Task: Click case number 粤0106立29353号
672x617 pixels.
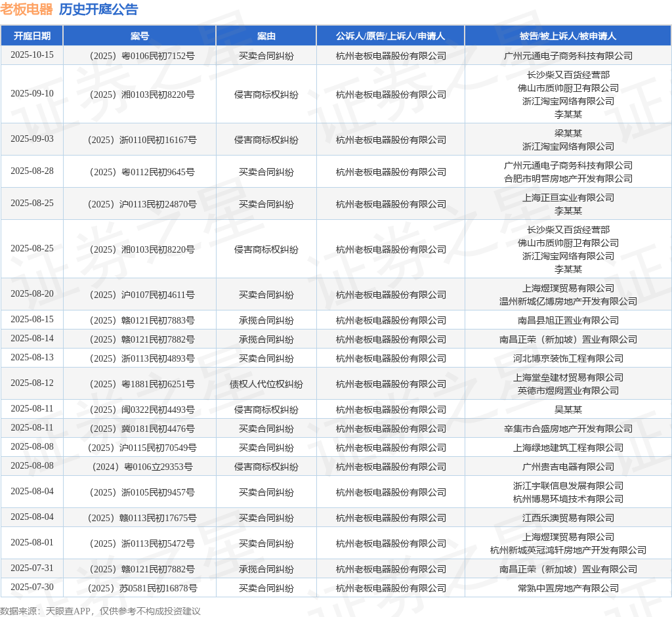Action: point(142,467)
